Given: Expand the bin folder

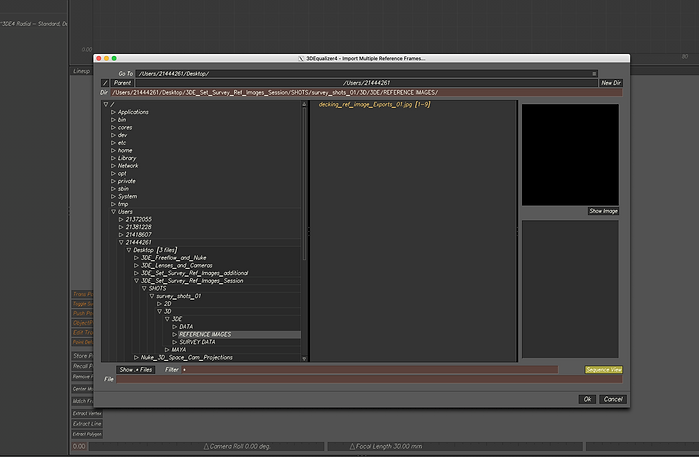Looking at the screenshot, I should (x=113, y=119).
